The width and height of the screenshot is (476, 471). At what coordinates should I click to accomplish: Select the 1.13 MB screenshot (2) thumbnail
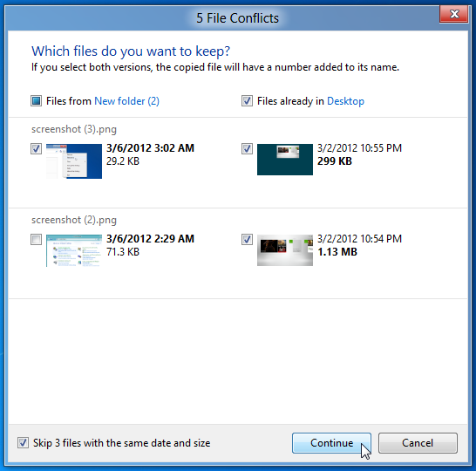285,250
